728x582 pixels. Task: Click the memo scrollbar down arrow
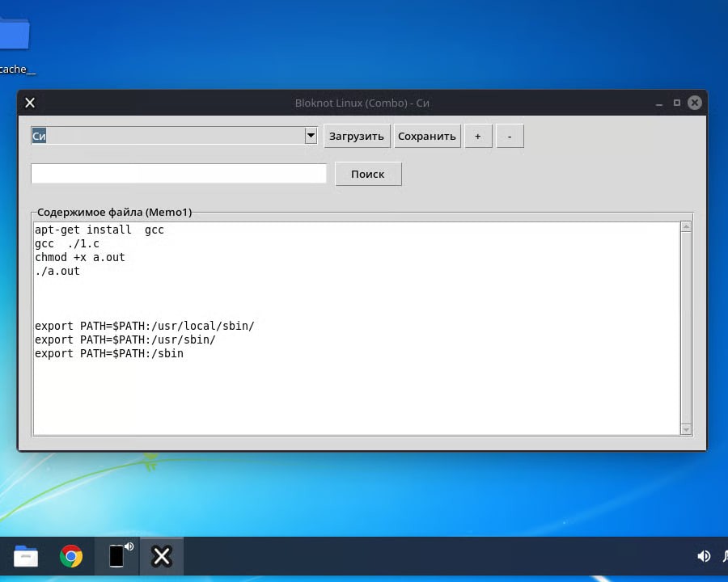[686, 429]
